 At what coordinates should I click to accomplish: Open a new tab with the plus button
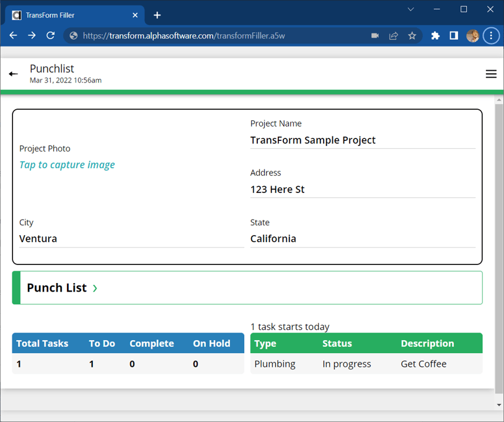(x=157, y=14)
